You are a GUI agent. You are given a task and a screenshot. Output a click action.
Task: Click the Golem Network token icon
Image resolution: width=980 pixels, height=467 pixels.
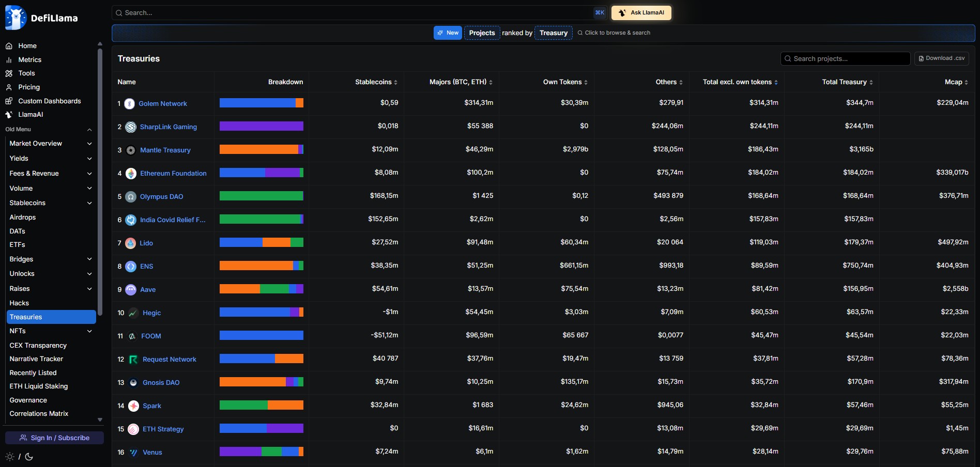click(x=130, y=104)
